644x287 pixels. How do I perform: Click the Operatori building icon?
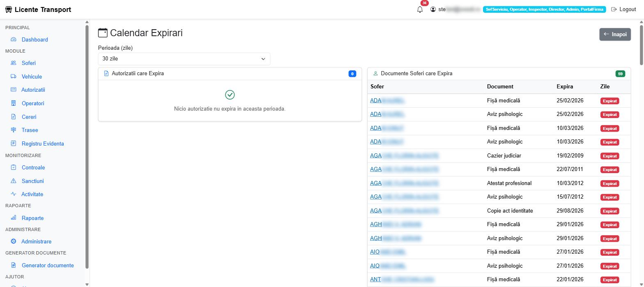pos(14,103)
